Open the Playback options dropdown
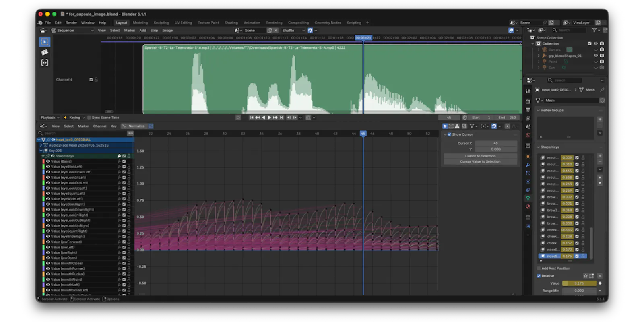Screen dimensions: 644x322 point(50,118)
